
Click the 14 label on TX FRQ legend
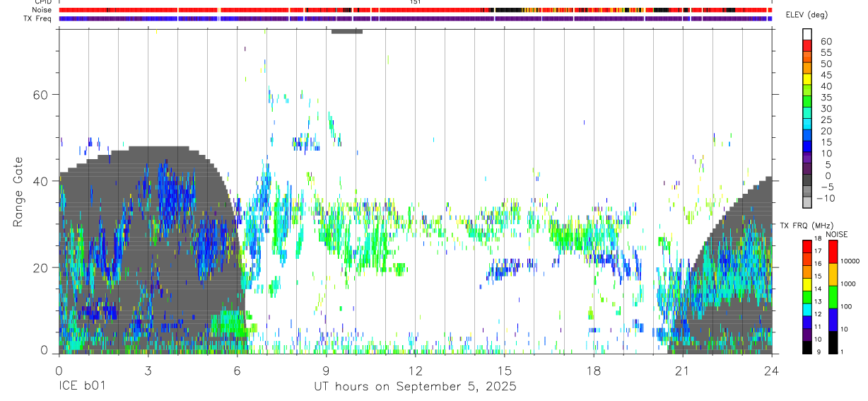(817, 289)
